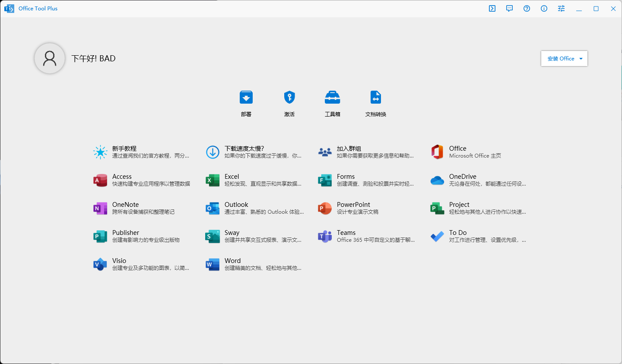Launch OneNote via its icon

click(100, 208)
